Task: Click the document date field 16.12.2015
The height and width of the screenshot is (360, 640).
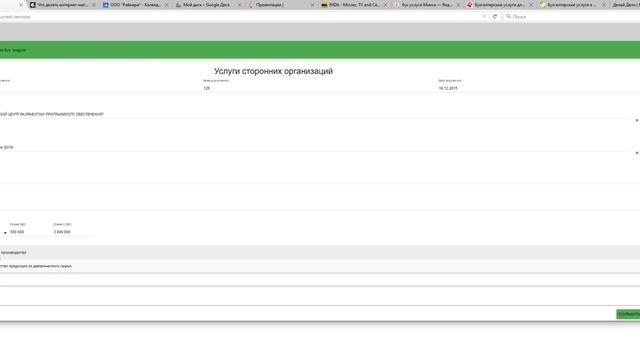Action: click(539, 88)
